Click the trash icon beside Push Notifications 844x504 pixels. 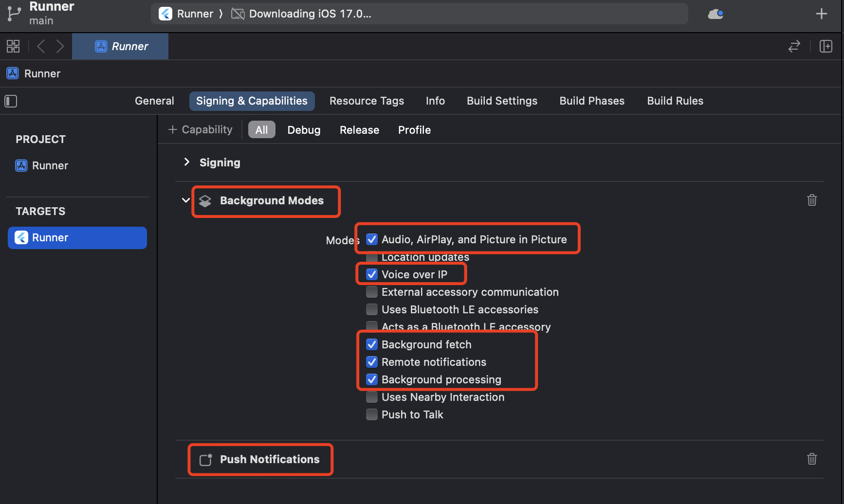(x=811, y=459)
